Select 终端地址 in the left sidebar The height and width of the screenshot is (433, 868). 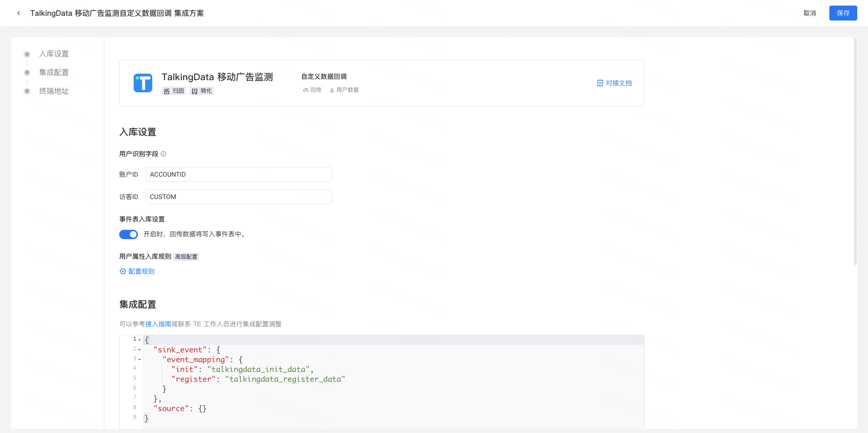pos(54,91)
